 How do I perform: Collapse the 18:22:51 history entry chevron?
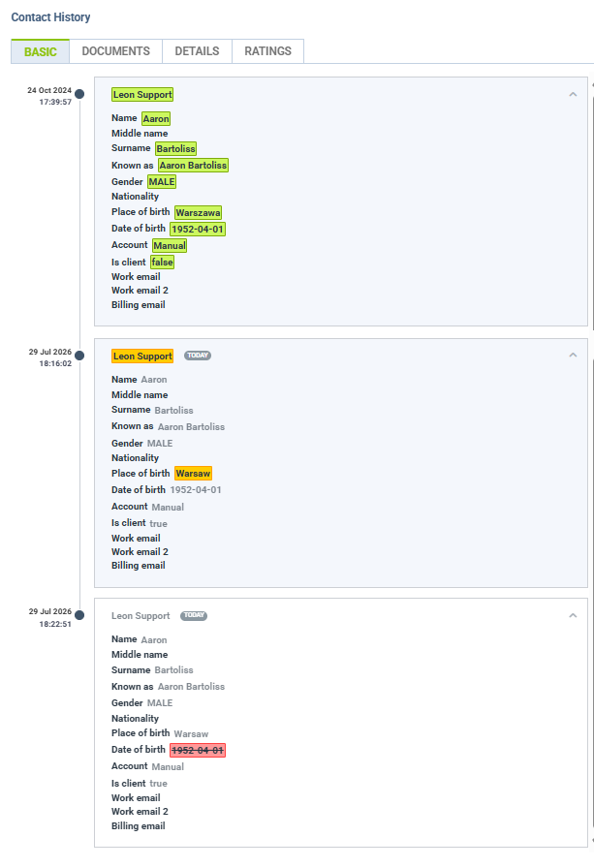click(x=573, y=615)
